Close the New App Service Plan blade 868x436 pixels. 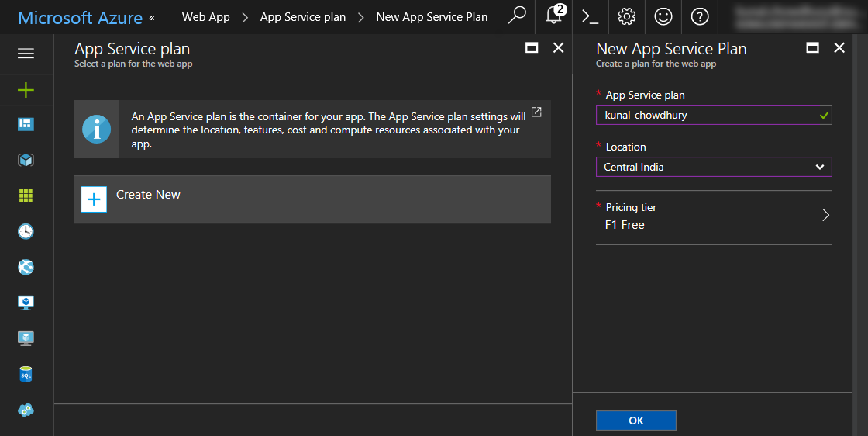839,48
